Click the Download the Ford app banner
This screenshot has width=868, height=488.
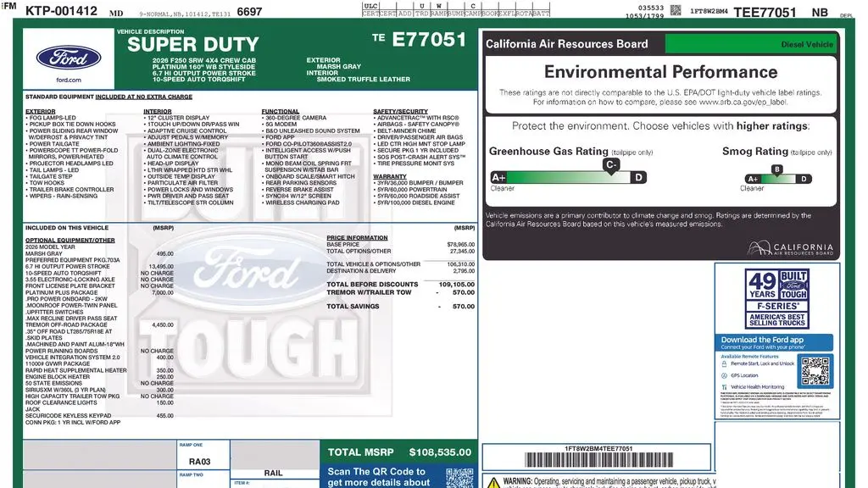coord(773,342)
